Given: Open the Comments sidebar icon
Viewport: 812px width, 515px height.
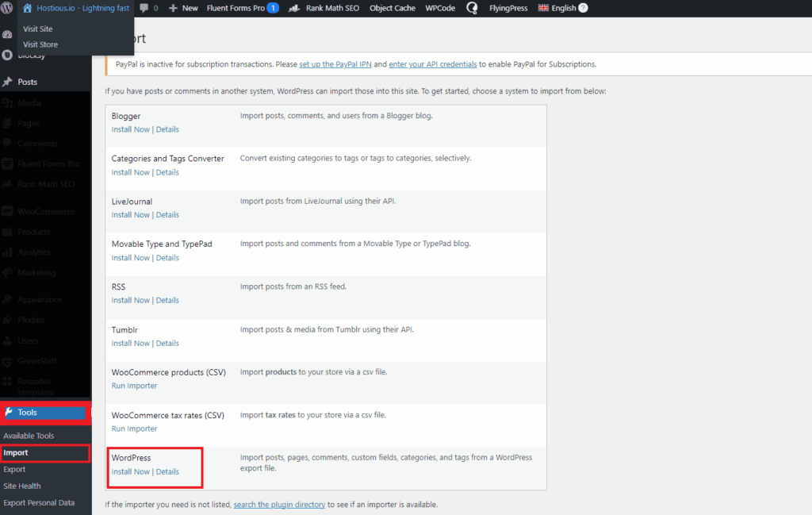Looking at the screenshot, I should point(8,143).
